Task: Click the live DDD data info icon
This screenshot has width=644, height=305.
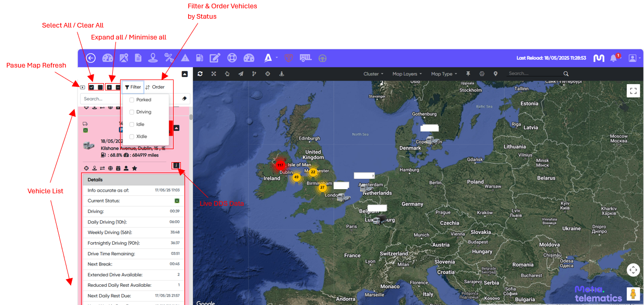Action: [x=176, y=166]
